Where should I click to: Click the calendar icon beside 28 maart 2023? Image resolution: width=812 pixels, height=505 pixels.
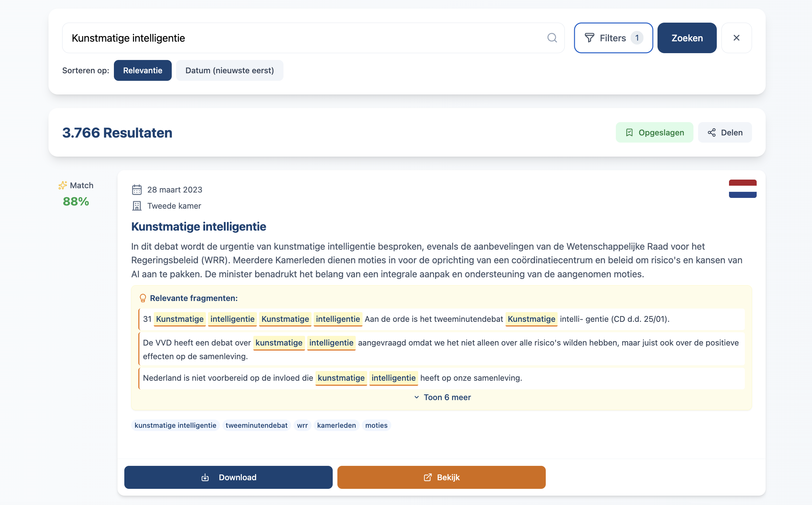tap(137, 189)
